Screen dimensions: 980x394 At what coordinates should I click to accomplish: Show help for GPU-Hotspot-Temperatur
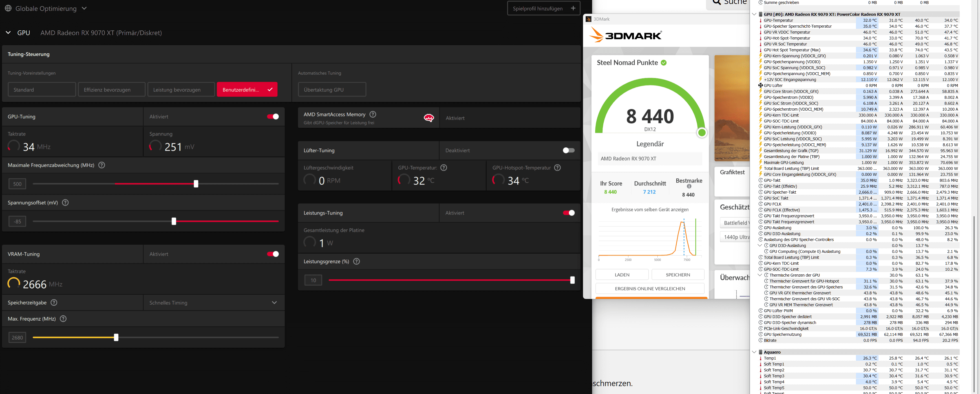(x=557, y=167)
